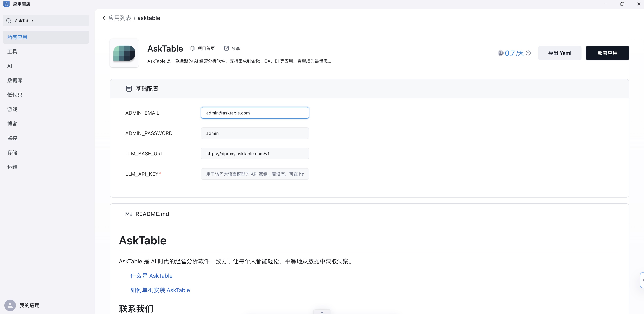Image resolution: width=644 pixels, height=314 pixels.
Task: Click the price help question mark icon
Action: [528, 53]
